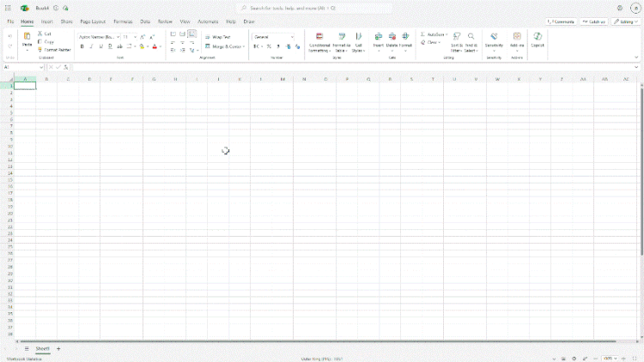The width and height of the screenshot is (644, 362).
Task: Click the Insert cells icon
Action: [379, 37]
